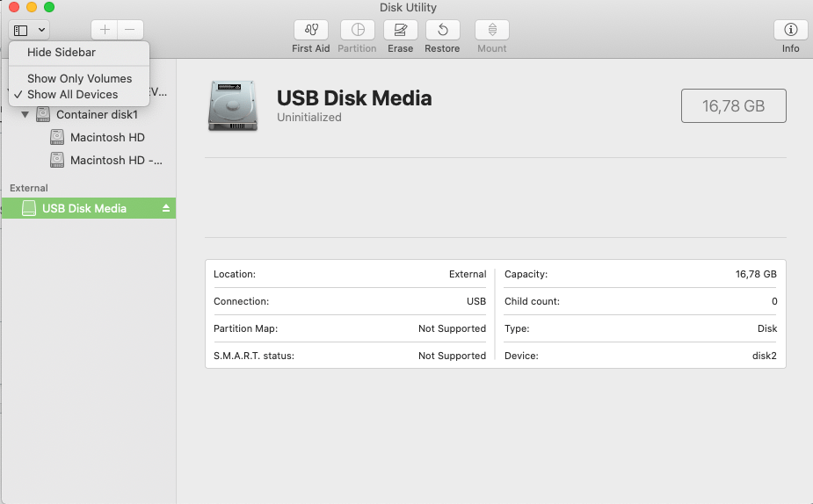Click the External sidebar section label
This screenshot has width=813, height=504.
tap(28, 188)
